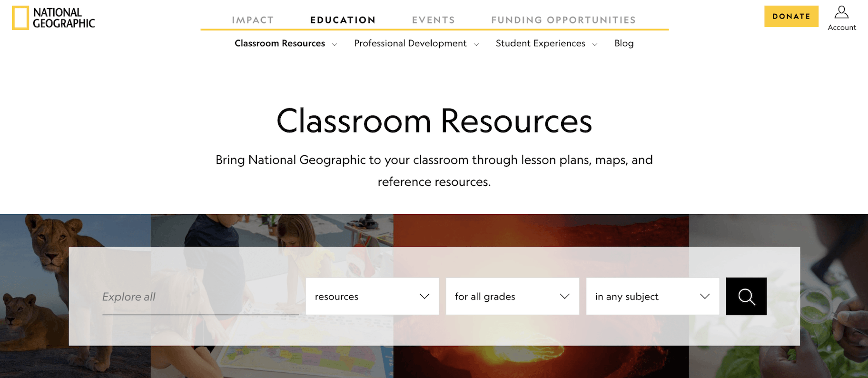Click the black magnifying glass search button

(x=746, y=296)
